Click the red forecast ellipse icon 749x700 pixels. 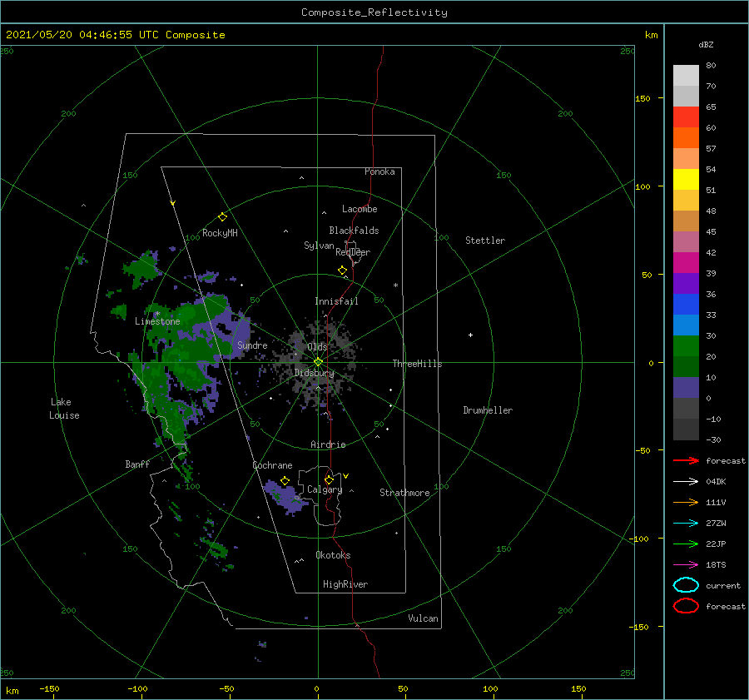click(x=686, y=606)
